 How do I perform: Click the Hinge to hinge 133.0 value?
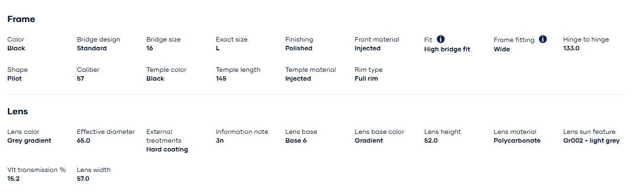click(x=571, y=48)
